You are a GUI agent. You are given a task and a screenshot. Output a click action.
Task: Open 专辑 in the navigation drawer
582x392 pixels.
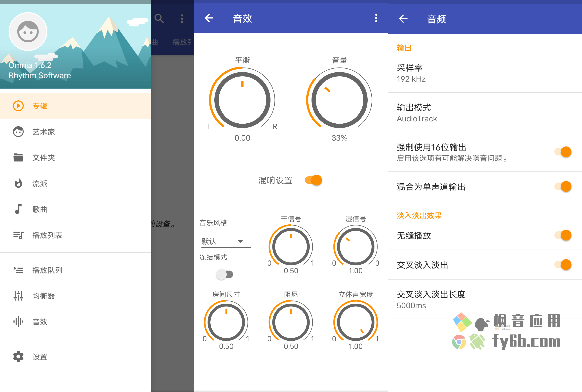tap(75, 106)
